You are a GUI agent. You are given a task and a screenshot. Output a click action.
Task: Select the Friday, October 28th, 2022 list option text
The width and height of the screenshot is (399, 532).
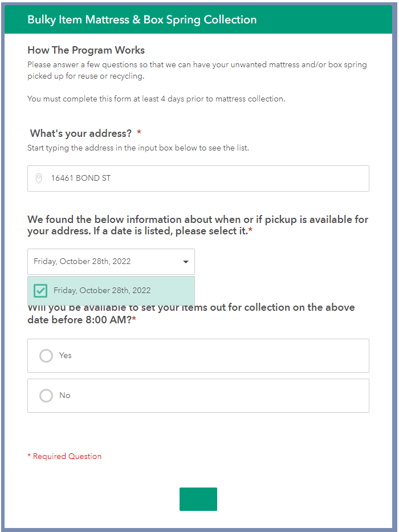[102, 291]
